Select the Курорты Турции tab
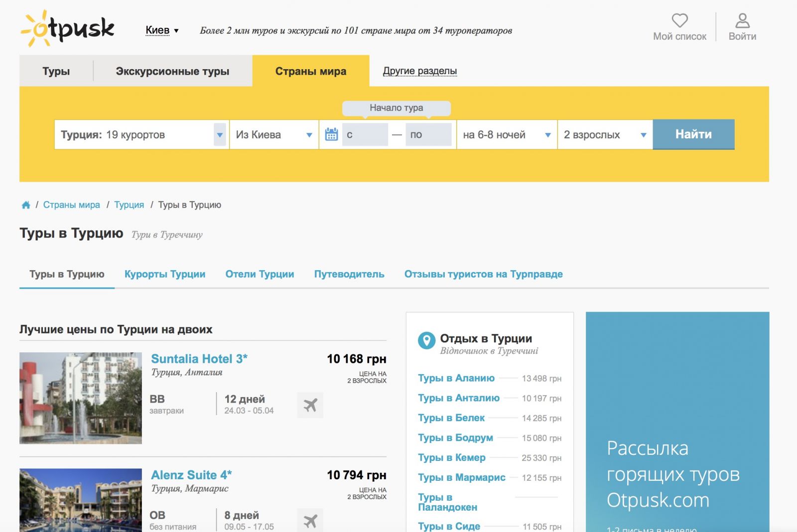 pos(165,274)
